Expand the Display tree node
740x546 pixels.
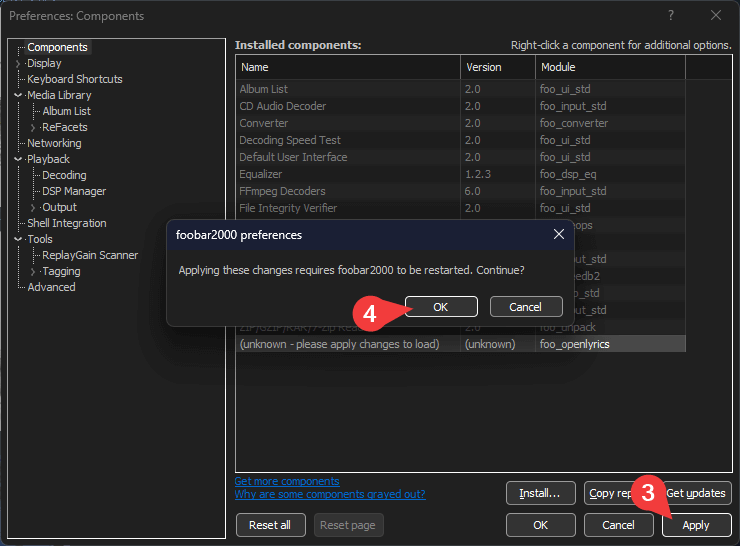coord(18,63)
